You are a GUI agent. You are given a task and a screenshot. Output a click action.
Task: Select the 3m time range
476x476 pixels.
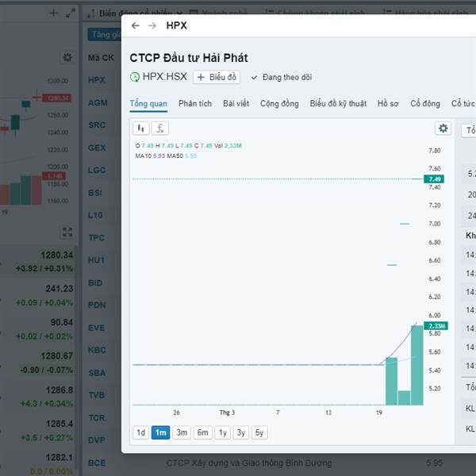[x=182, y=432]
